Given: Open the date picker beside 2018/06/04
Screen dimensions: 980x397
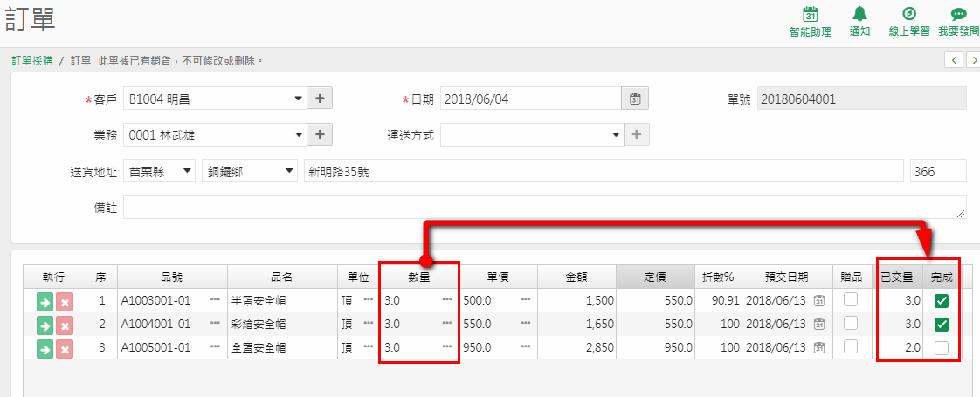Looking at the screenshot, I should pos(635,99).
